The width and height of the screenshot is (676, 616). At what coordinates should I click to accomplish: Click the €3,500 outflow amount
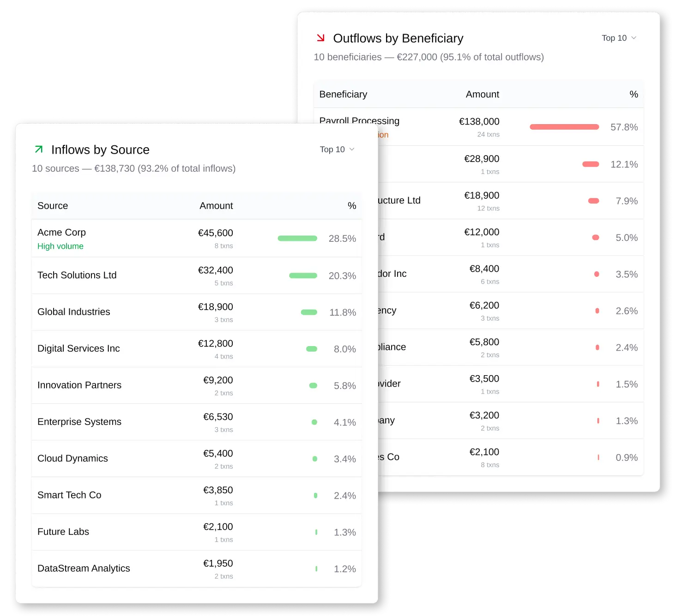[484, 379]
